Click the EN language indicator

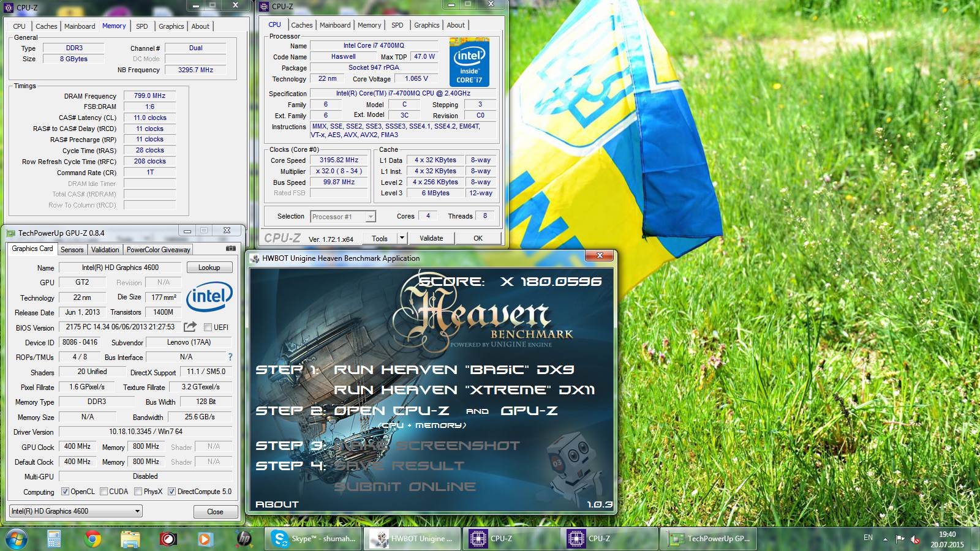pyautogui.click(x=868, y=538)
